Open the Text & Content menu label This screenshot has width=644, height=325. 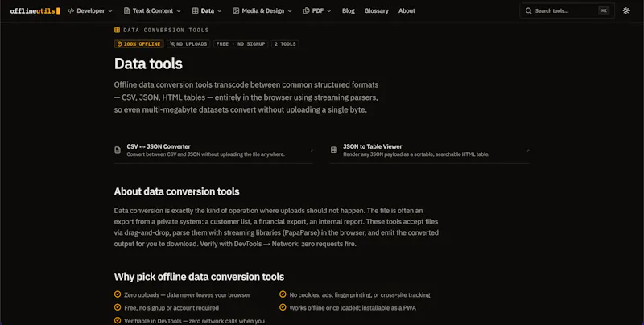point(153,11)
